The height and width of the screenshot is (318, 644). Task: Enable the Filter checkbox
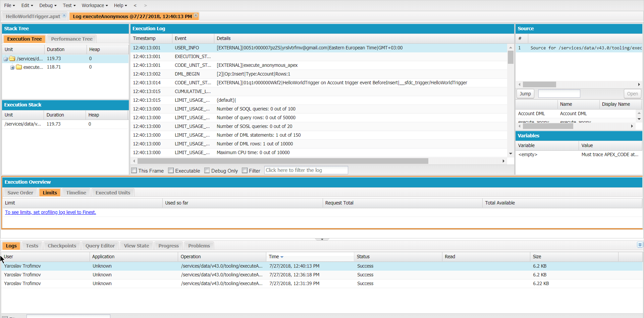click(245, 171)
